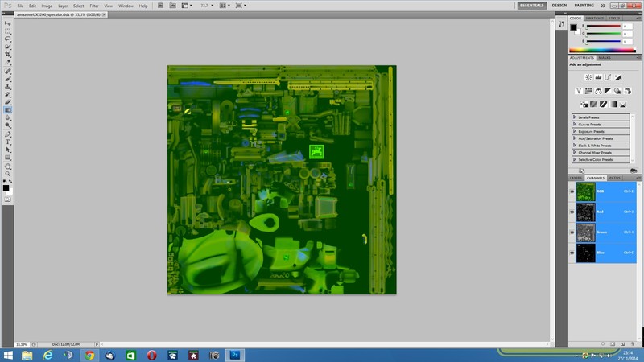Select the Zoom tool in the toolbox
The height and width of the screenshot is (362, 644).
click(8, 173)
